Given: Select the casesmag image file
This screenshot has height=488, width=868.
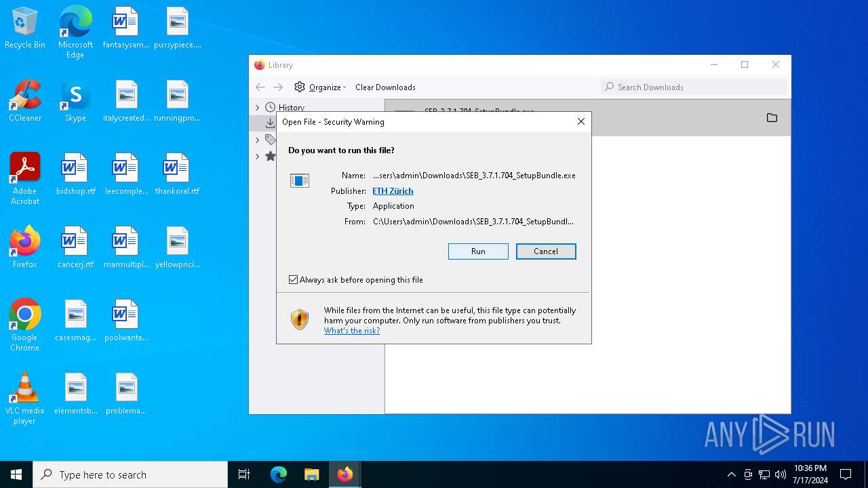Looking at the screenshot, I should pos(75,321).
